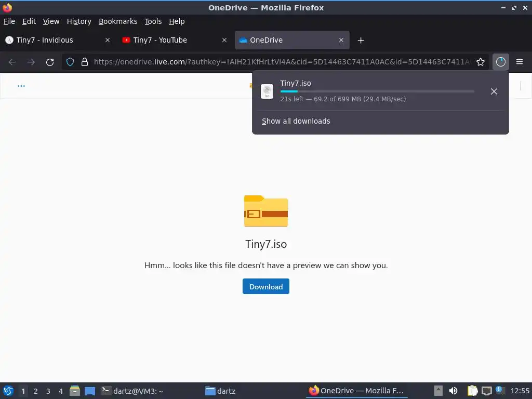Click the Tiny7.iso file name on the page
The image size is (532, 399).
pyautogui.click(x=266, y=244)
